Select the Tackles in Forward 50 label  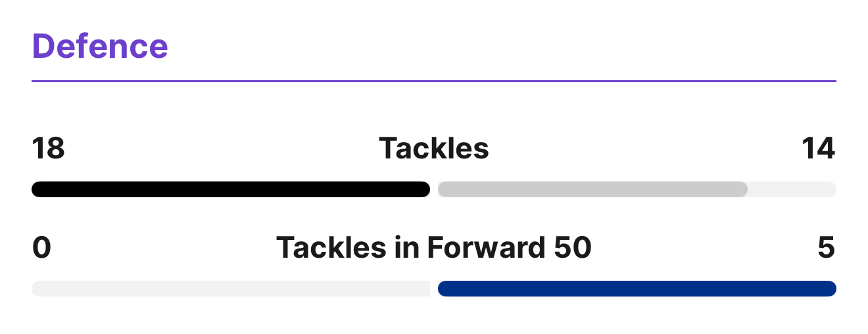click(x=434, y=248)
